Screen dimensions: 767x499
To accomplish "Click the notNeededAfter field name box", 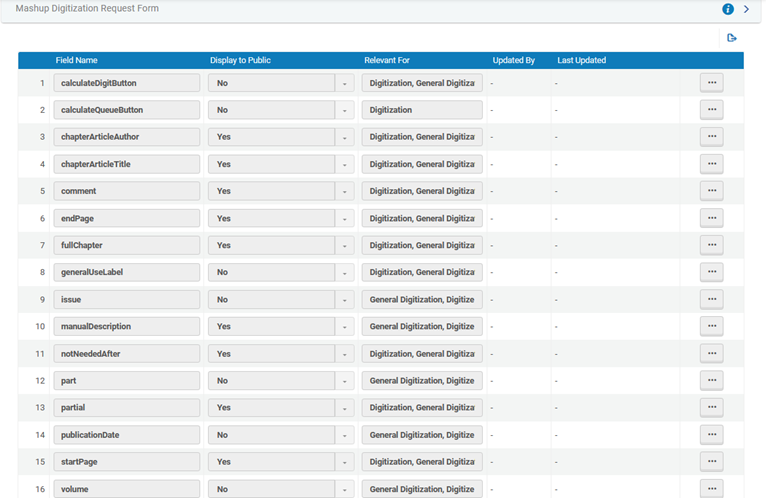I will coord(127,354).
